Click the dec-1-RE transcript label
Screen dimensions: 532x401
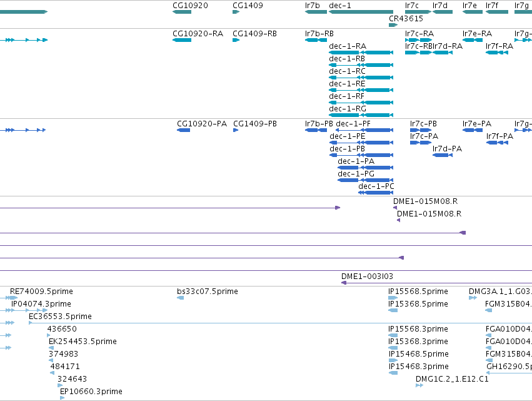point(347,84)
